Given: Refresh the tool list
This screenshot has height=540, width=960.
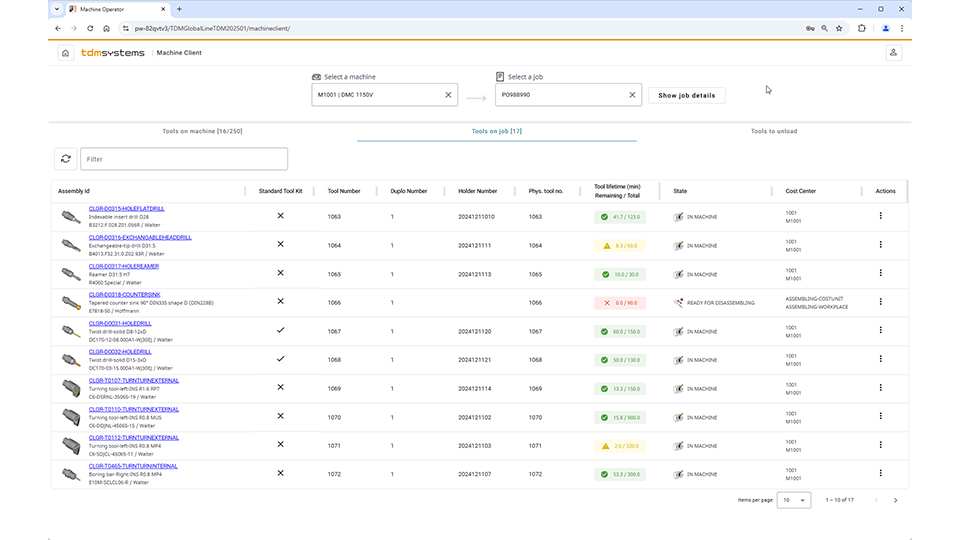Looking at the screenshot, I should [66, 159].
